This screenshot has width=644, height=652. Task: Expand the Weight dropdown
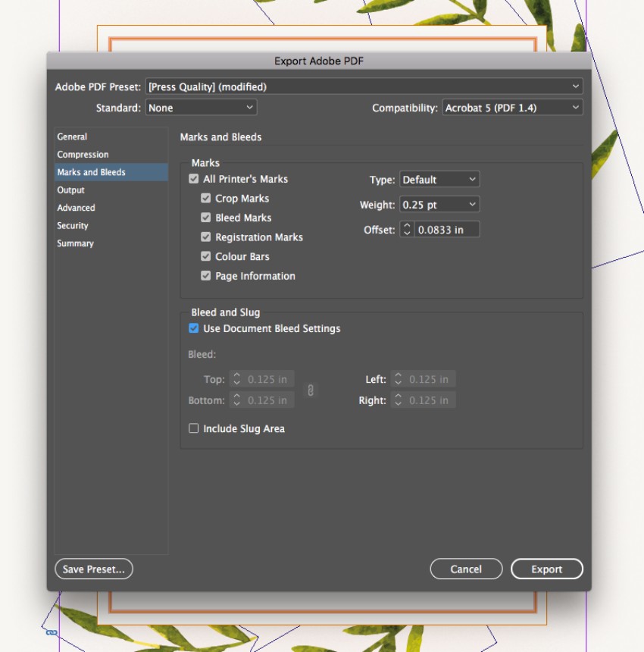[439, 205]
